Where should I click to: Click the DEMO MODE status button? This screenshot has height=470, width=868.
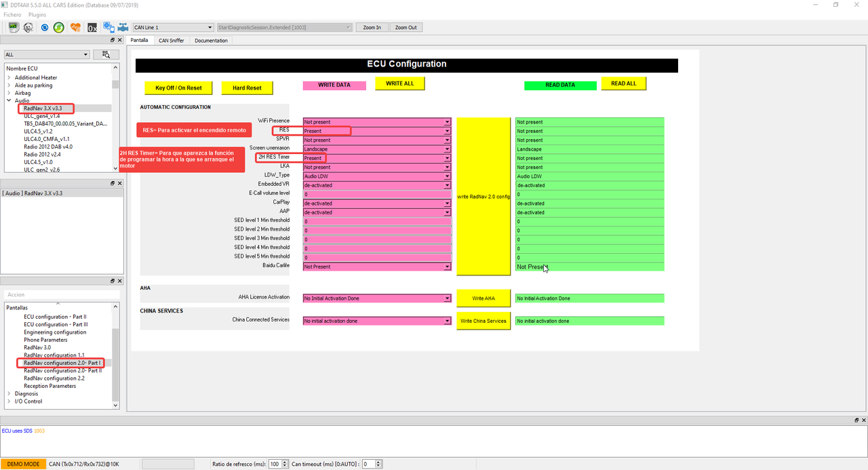point(23,464)
